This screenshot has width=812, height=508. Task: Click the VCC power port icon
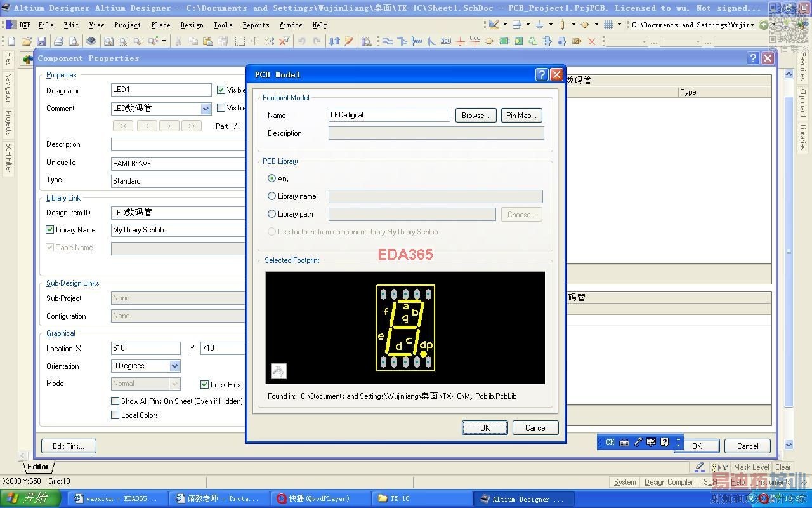point(475,41)
